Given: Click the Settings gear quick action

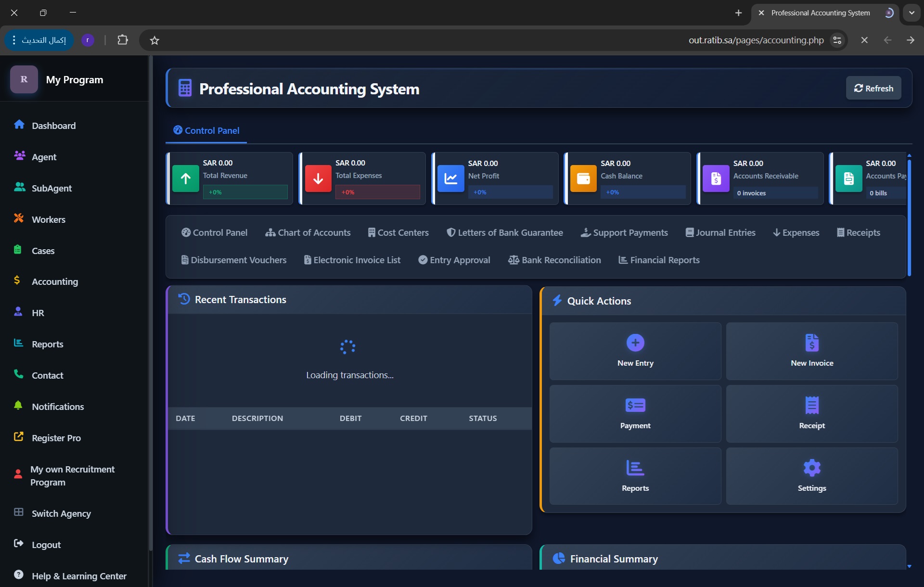Looking at the screenshot, I should 811,468.
